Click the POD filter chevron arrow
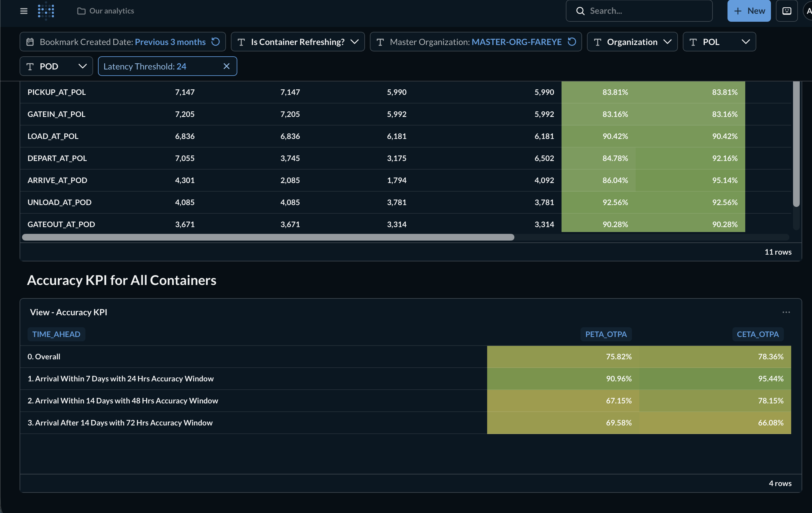Viewport: 812px width, 513px height. tap(83, 66)
